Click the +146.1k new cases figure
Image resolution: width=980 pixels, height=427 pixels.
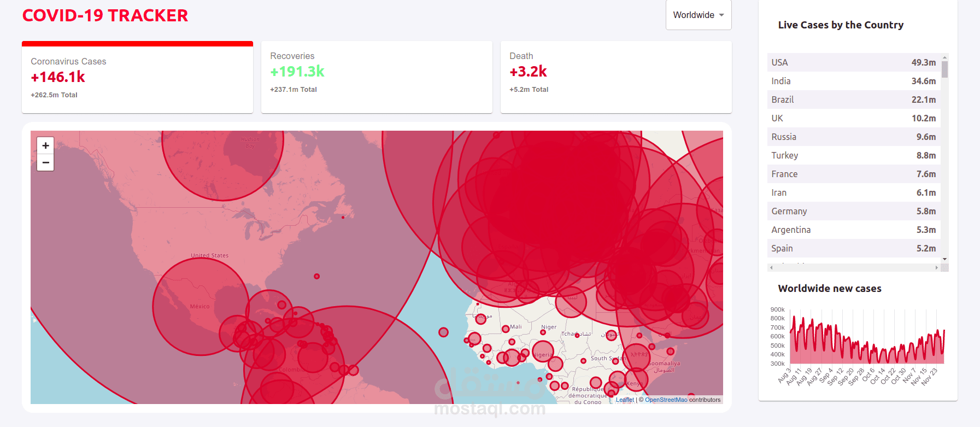(58, 77)
